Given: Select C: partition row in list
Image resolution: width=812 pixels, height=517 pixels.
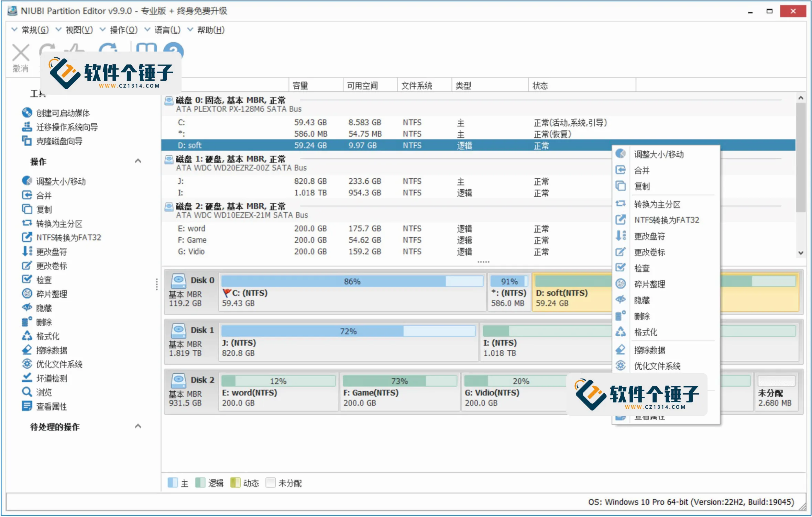Looking at the screenshot, I should pos(478,123).
